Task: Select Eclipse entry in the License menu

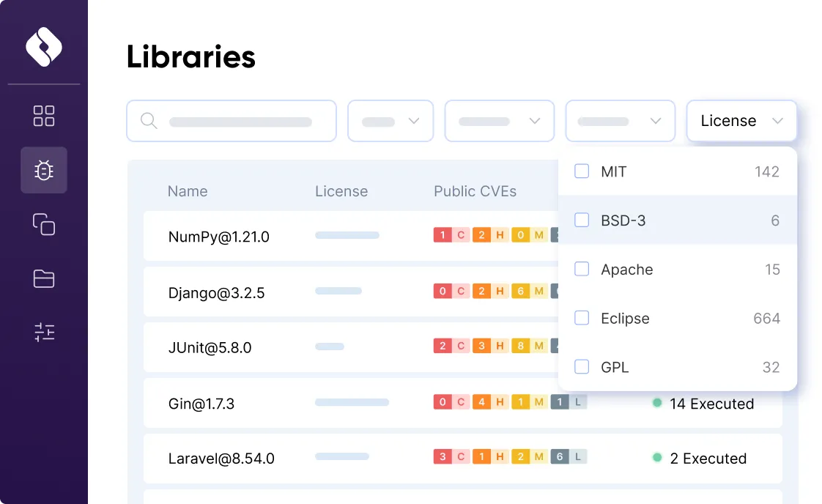Action: point(625,318)
